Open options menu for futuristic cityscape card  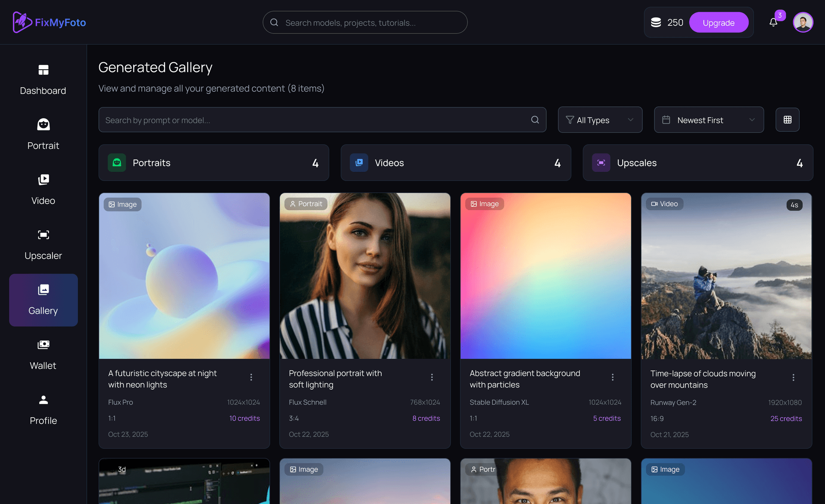point(251,377)
